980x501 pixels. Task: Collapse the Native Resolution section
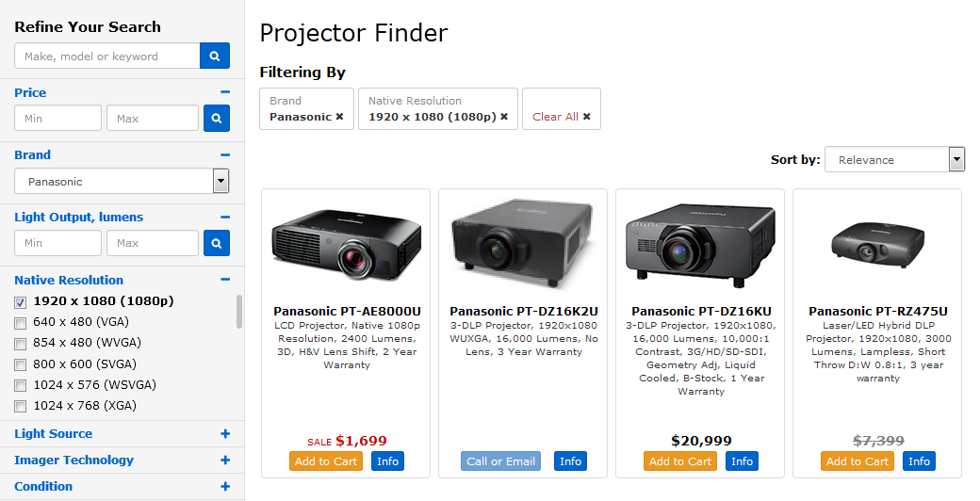click(x=225, y=280)
